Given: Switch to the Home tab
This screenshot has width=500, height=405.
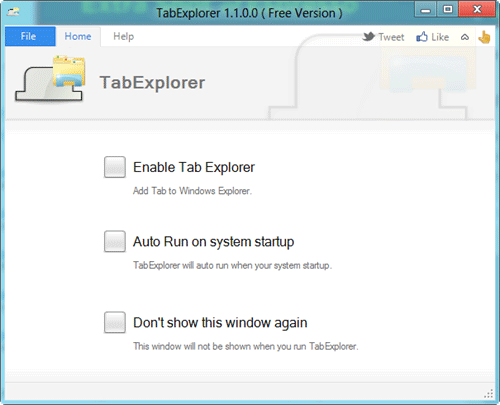Looking at the screenshot, I should (78, 36).
